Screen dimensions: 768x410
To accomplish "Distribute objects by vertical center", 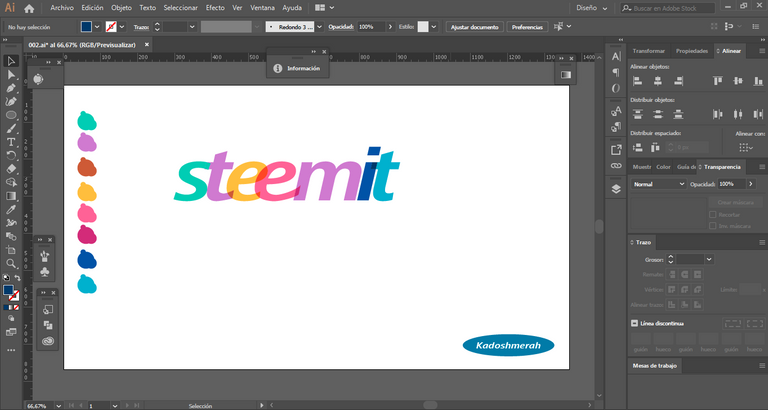I will pos(658,115).
